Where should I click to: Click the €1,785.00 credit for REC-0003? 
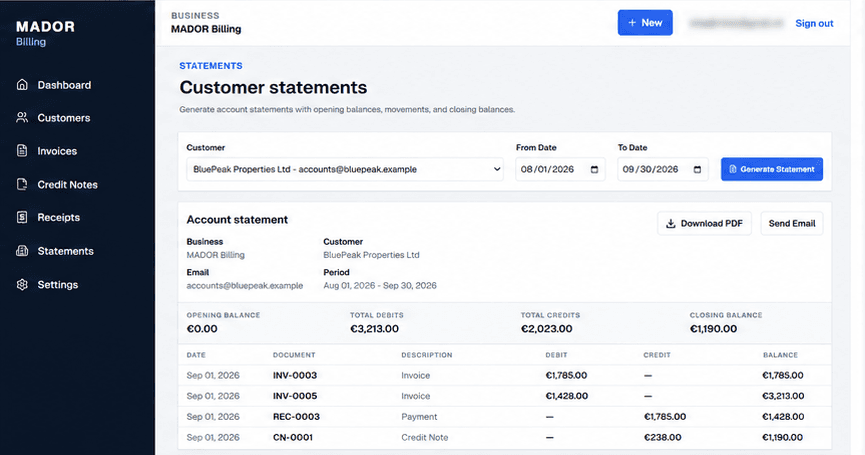[665, 417]
